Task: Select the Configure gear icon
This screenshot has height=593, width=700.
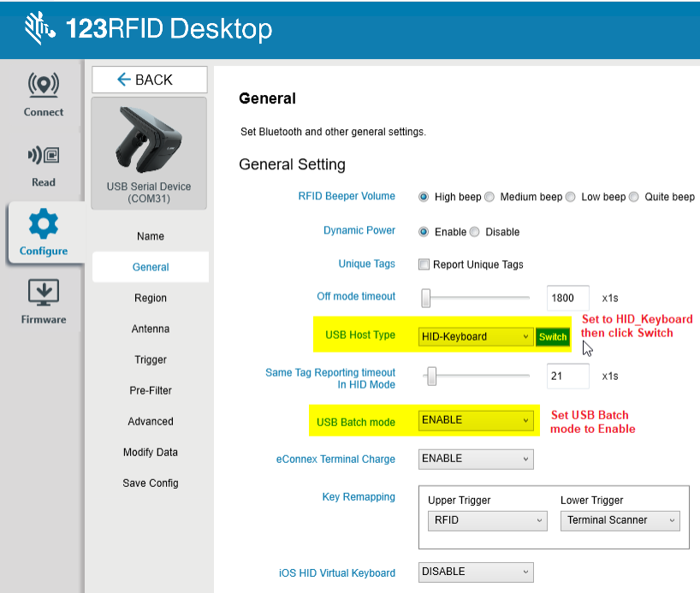Action: click(44, 223)
